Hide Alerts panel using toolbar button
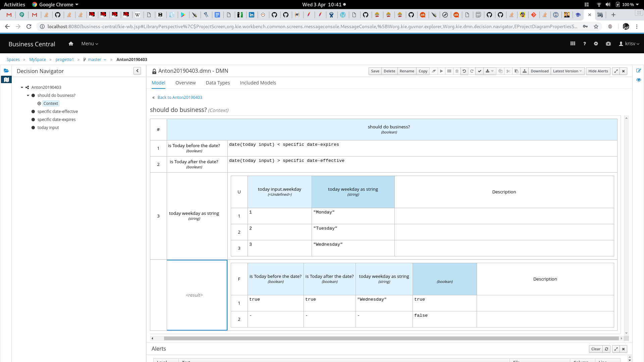This screenshot has width=644, height=362. 598,71
